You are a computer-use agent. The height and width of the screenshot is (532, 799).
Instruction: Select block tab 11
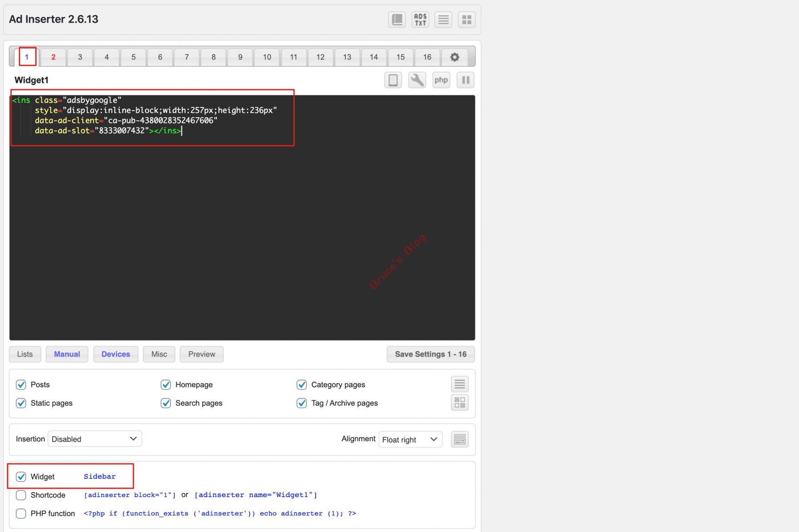[294, 57]
